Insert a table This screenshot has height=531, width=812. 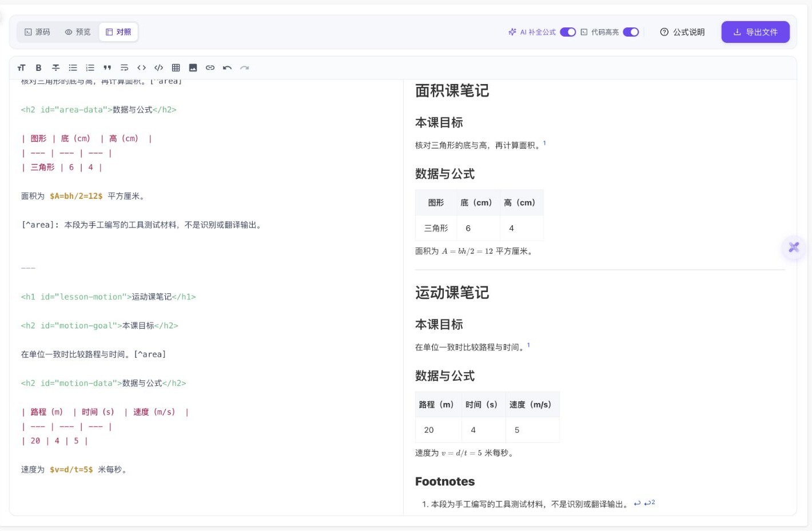[176, 67]
